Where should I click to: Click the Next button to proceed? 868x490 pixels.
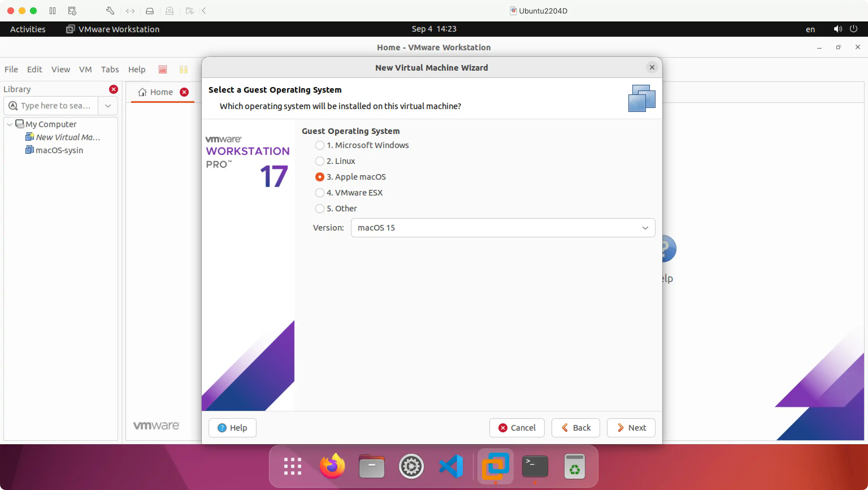631,428
